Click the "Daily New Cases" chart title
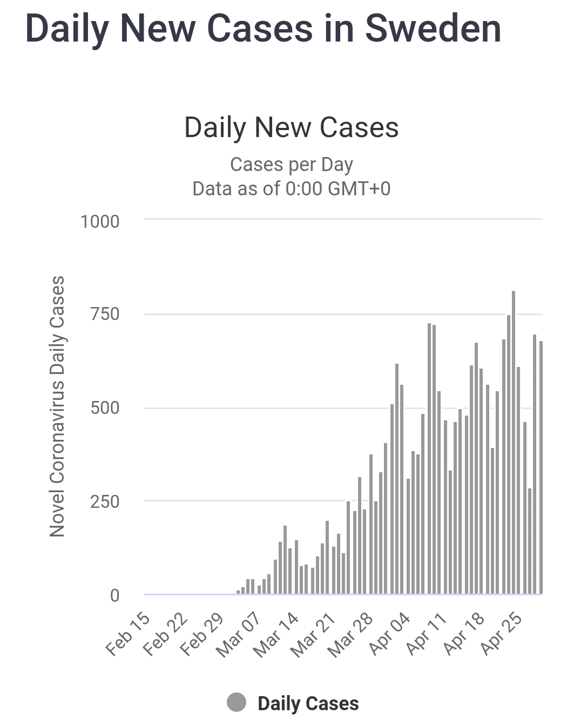The width and height of the screenshot is (574, 728). pos(292,128)
